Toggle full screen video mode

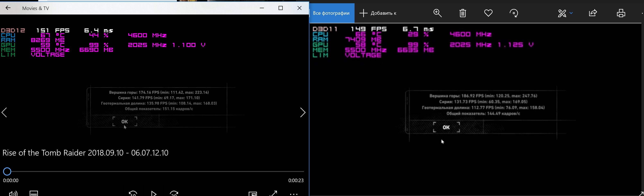tap(273, 193)
